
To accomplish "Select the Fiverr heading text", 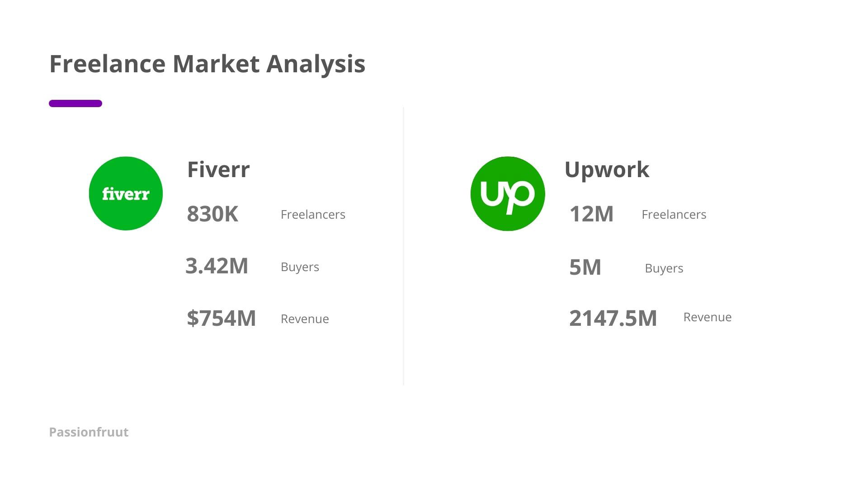I will pyautogui.click(x=218, y=169).
